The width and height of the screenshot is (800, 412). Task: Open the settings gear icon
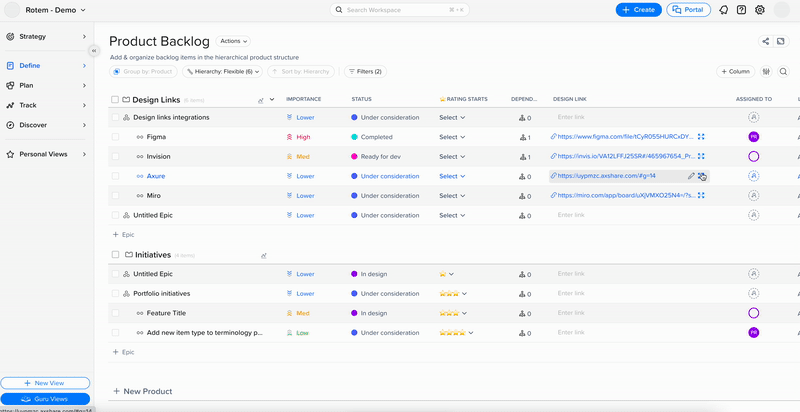tap(760, 10)
